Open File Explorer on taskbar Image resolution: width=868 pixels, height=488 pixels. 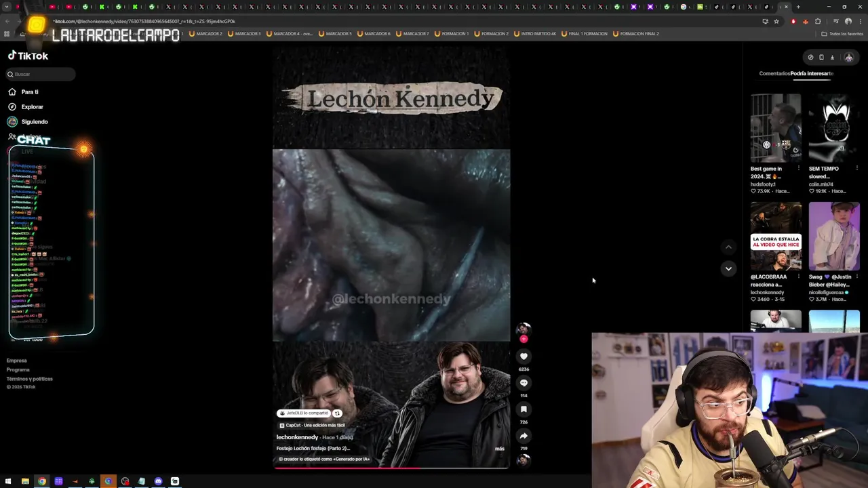[25, 481]
